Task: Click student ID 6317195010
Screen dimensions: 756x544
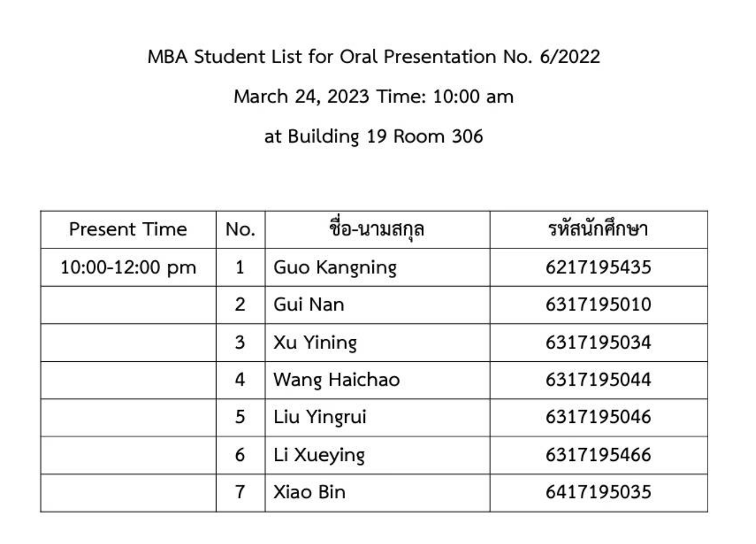Action: click(x=598, y=304)
